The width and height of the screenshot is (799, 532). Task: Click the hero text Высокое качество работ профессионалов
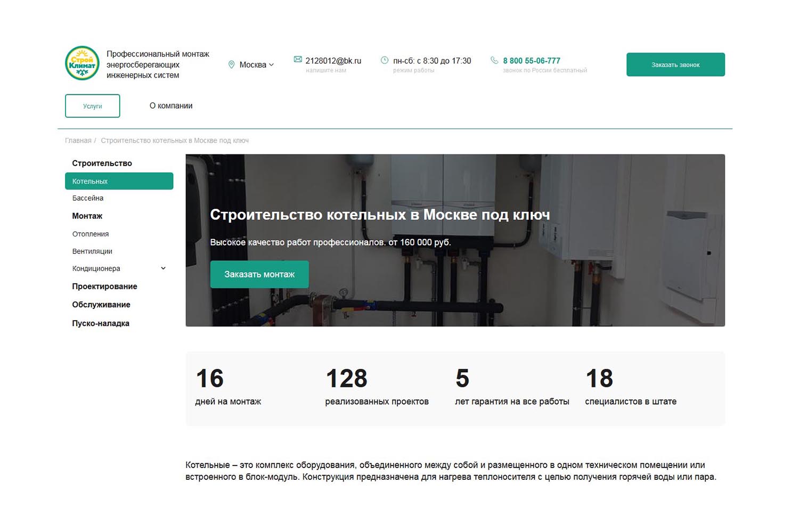point(330,242)
